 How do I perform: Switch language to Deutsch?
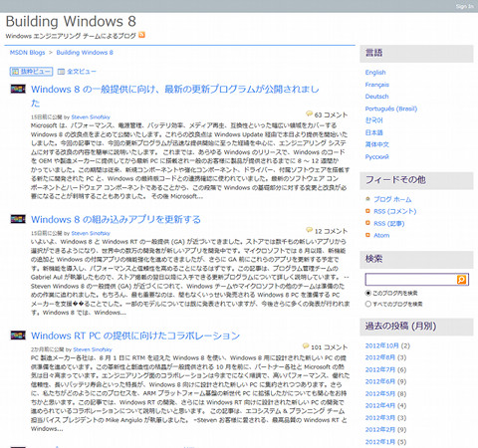coord(376,97)
